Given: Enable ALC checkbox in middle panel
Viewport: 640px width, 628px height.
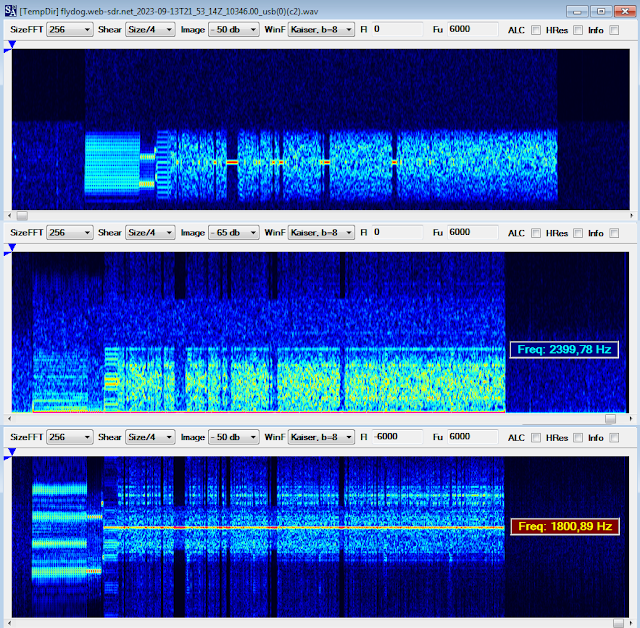Looking at the screenshot, I should coord(536,233).
